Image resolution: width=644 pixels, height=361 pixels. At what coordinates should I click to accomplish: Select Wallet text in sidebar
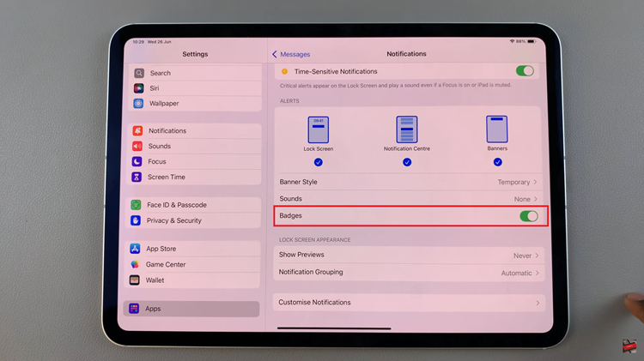click(155, 280)
